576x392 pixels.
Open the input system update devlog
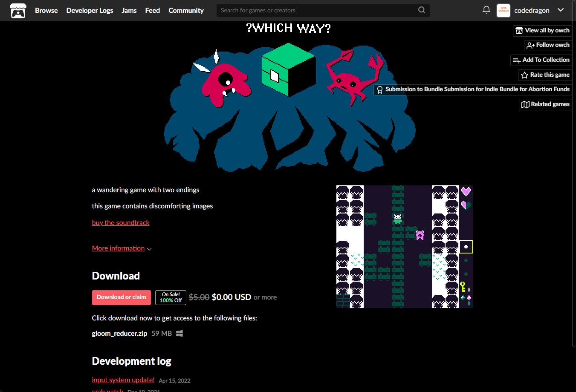123,380
